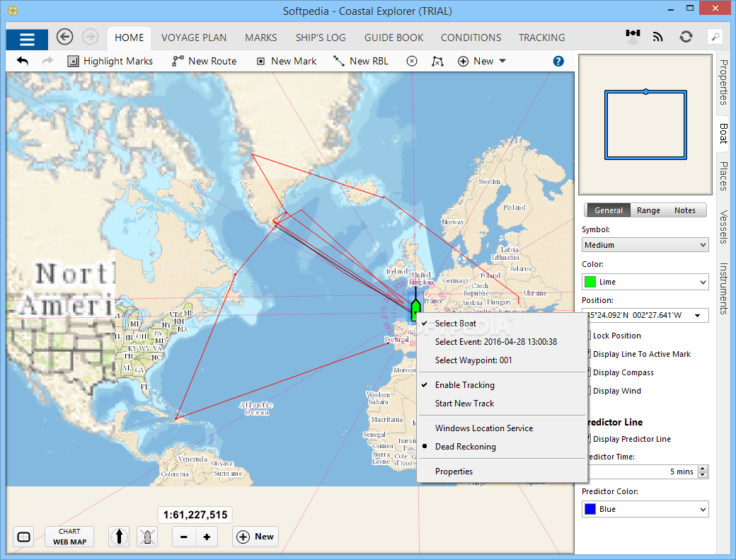Select the HOME tab
The height and width of the screenshot is (560, 736).
coord(129,38)
